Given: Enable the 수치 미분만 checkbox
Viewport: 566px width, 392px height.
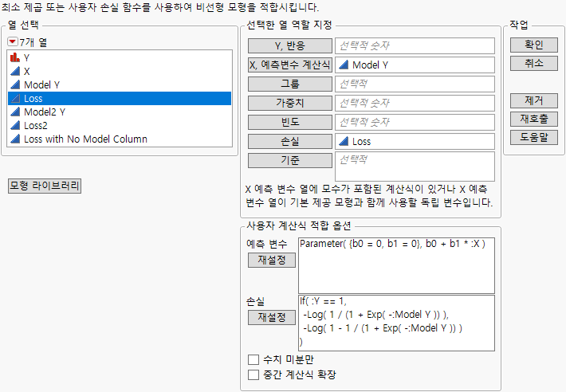Looking at the screenshot, I should (254, 359).
